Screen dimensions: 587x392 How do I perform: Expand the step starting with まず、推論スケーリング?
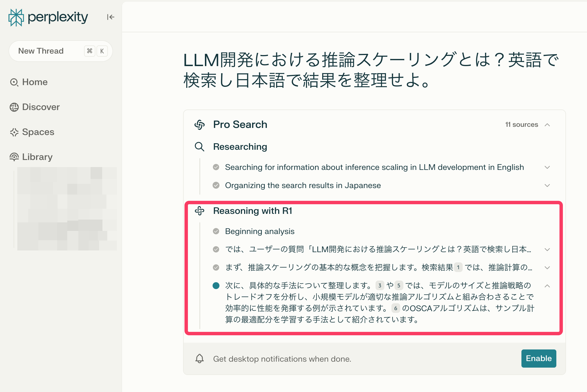point(547,267)
